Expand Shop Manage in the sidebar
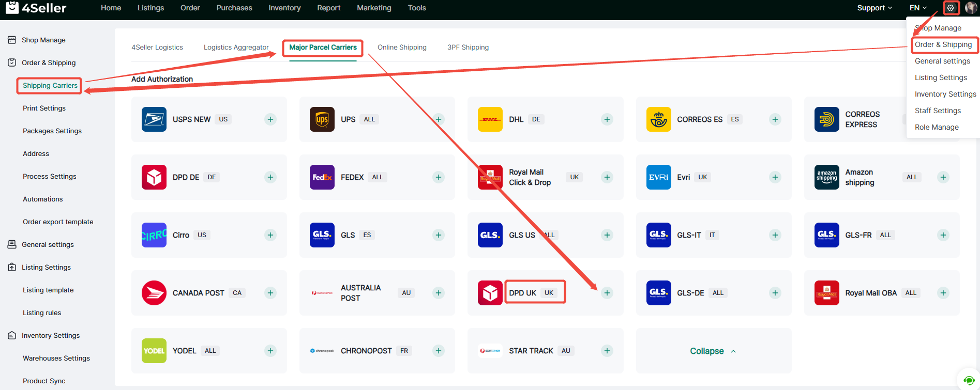This screenshot has width=980, height=390. (43, 40)
